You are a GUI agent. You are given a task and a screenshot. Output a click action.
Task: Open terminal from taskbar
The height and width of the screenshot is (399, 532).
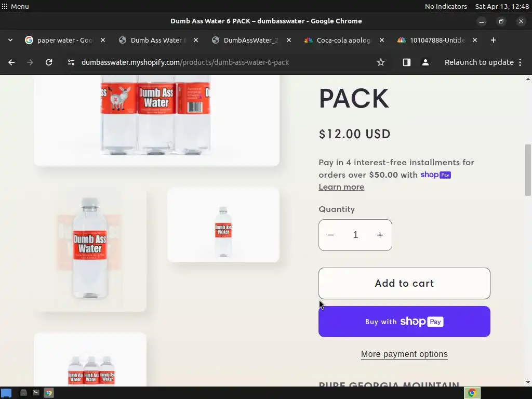click(x=36, y=393)
